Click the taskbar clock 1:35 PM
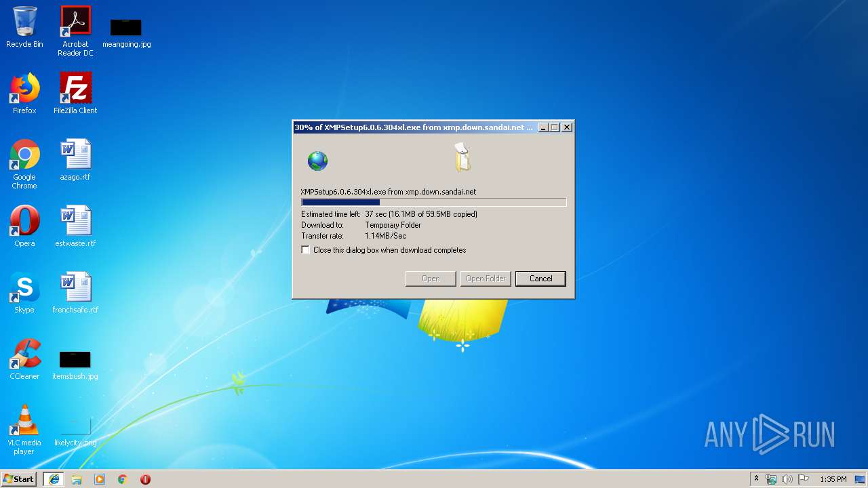This screenshot has width=868, height=488. point(833,479)
